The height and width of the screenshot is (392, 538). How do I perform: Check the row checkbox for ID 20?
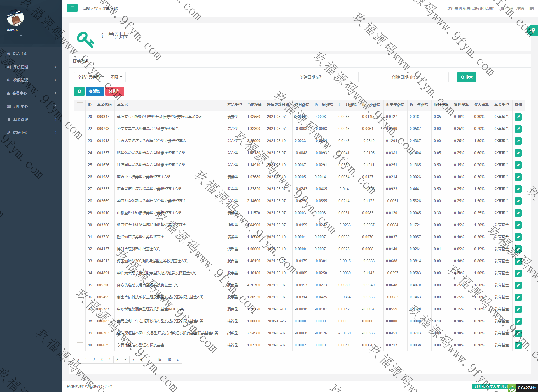80,117
